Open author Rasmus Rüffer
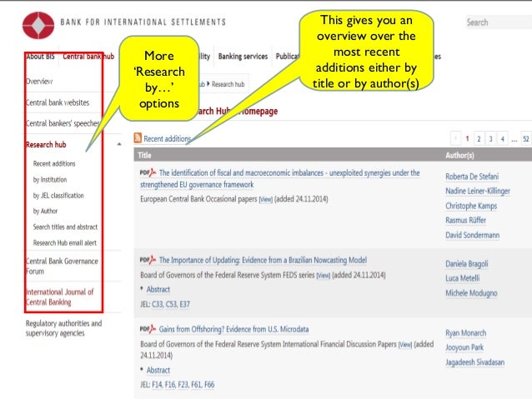Screen dimensions: 532x399 coord(466,221)
